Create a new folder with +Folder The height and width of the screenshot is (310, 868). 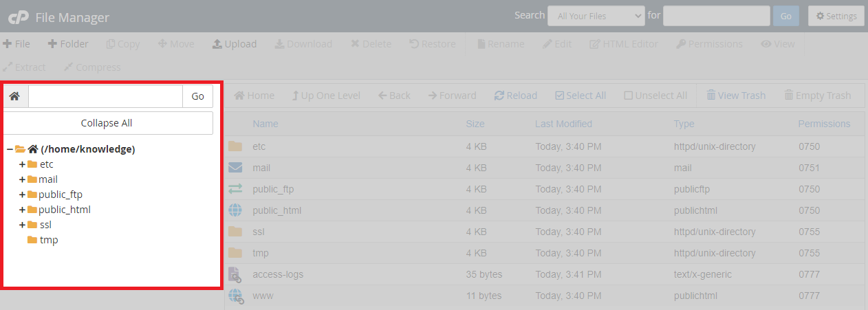68,44
